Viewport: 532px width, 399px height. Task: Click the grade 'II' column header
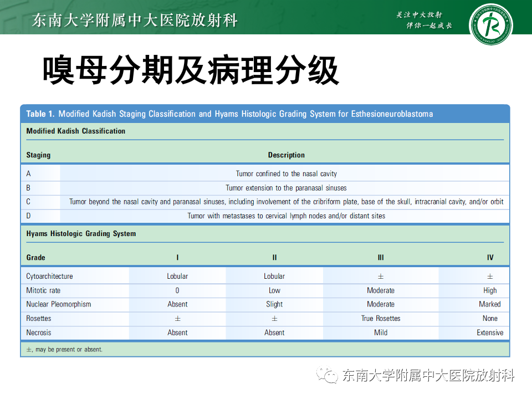[274, 258]
